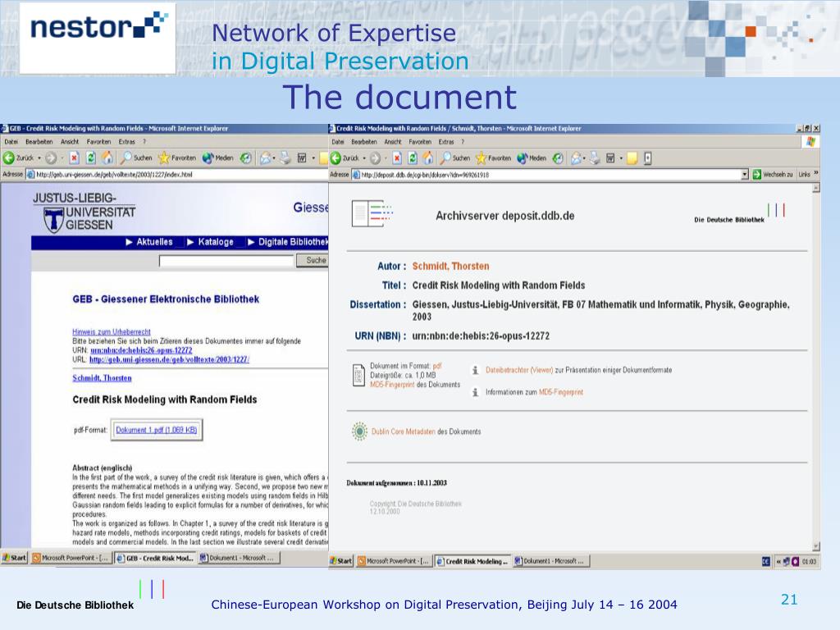The height and width of the screenshot is (630, 840).
Task: Click the Stop icon in GEB window
Action: 75,158
